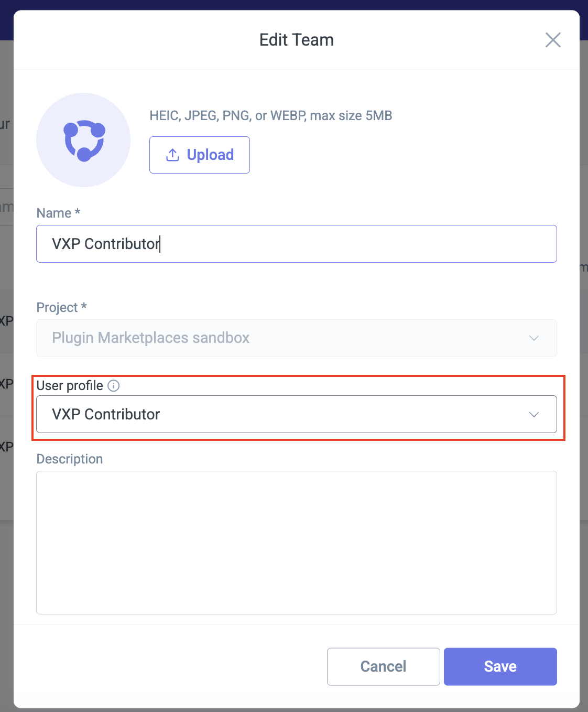The height and width of the screenshot is (712, 588).
Task: Click inside the Description text area
Action: [296, 543]
